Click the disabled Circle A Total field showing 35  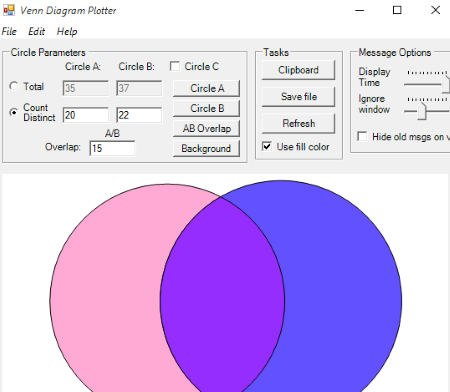pyautogui.click(x=86, y=88)
